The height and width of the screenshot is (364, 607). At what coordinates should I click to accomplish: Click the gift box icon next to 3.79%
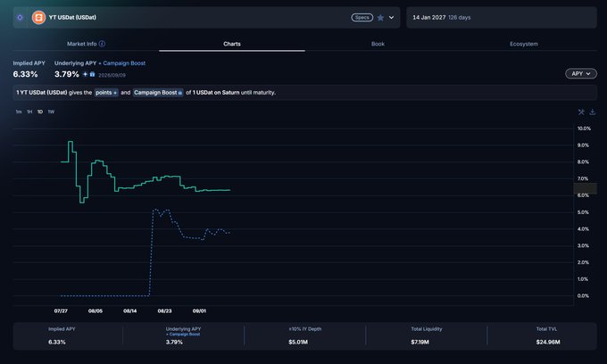click(92, 74)
